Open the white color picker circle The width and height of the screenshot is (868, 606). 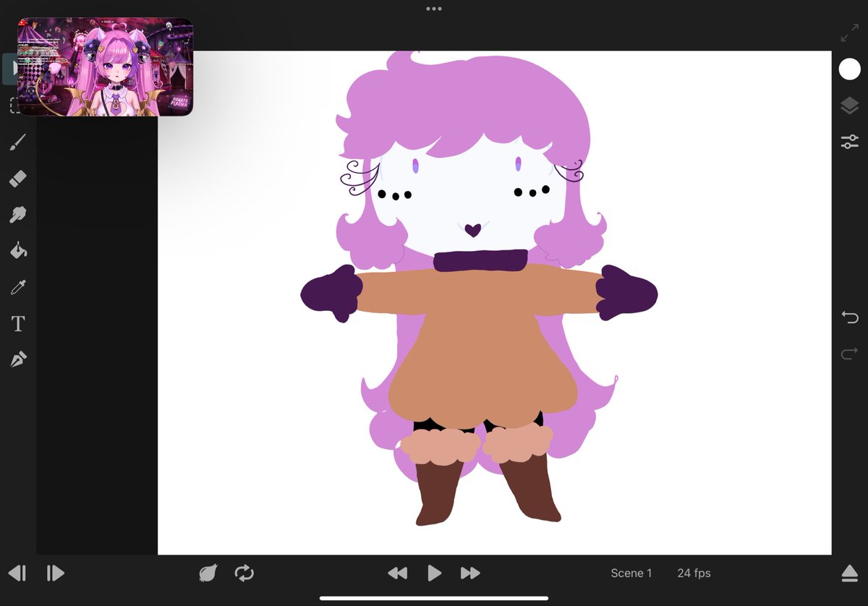point(849,69)
